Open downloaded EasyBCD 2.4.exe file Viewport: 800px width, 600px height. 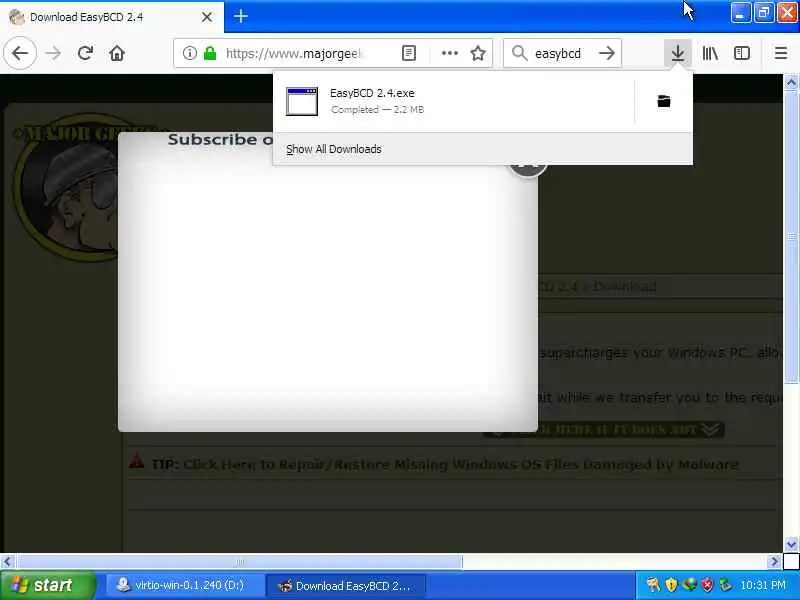click(x=454, y=102)
